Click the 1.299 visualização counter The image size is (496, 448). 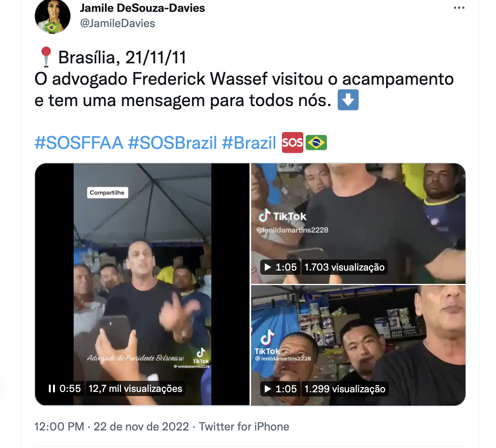point(345,389)
